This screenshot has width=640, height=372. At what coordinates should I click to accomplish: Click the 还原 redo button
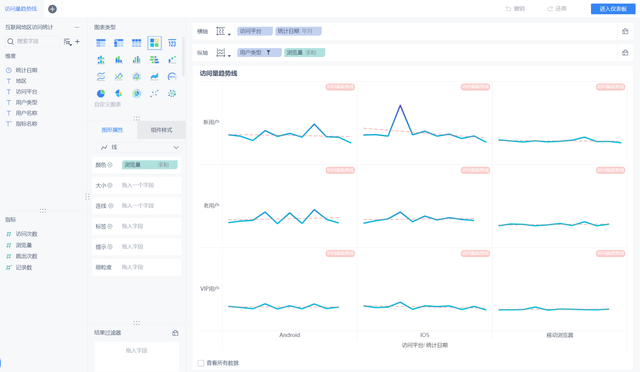[557, 9]
